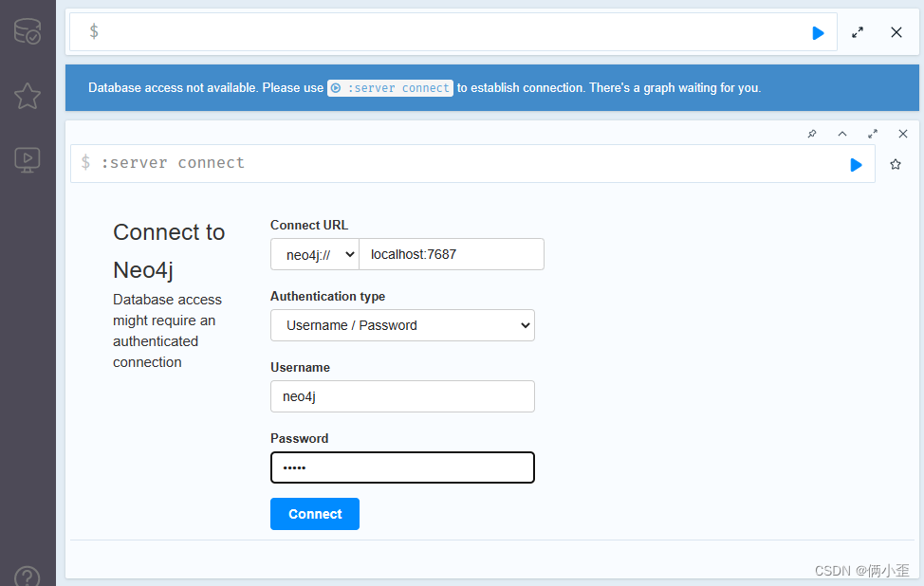Save :server connect as a favorite star
Screen dimensions: 924x586
[895, 163]
